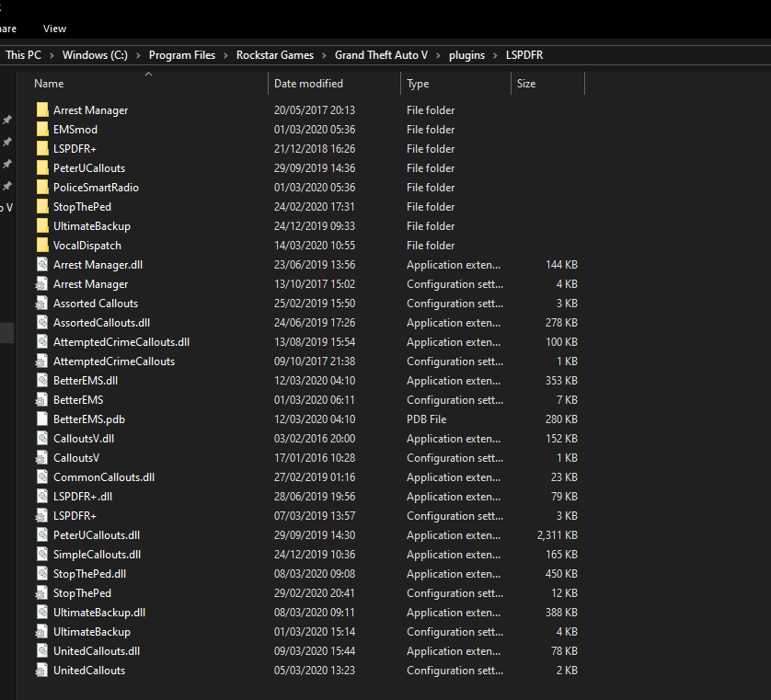Viewport: 771px width, 700px height.
Task: Sort files by Date modified column
Action: (x=308, y=84)
